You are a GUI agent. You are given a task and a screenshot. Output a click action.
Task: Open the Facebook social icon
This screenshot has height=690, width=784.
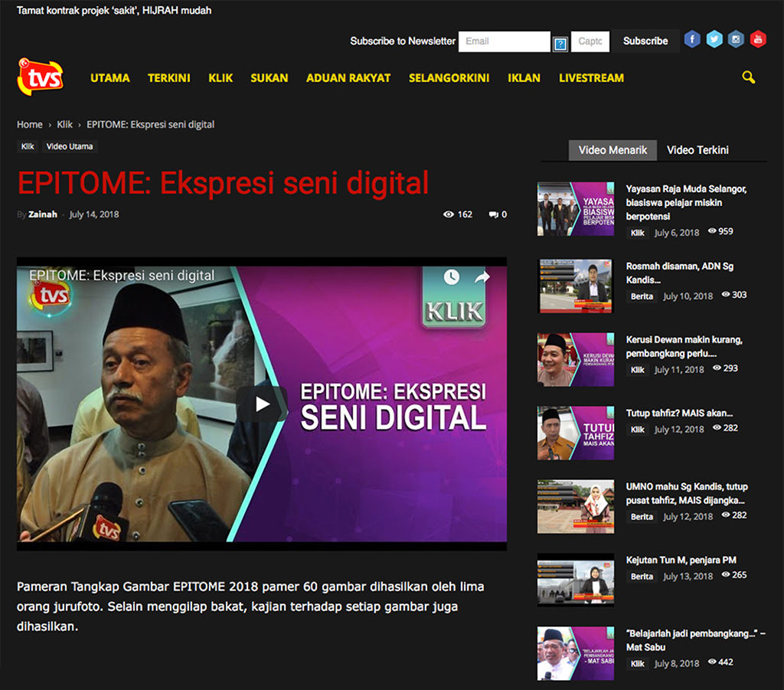click(692, 39)
